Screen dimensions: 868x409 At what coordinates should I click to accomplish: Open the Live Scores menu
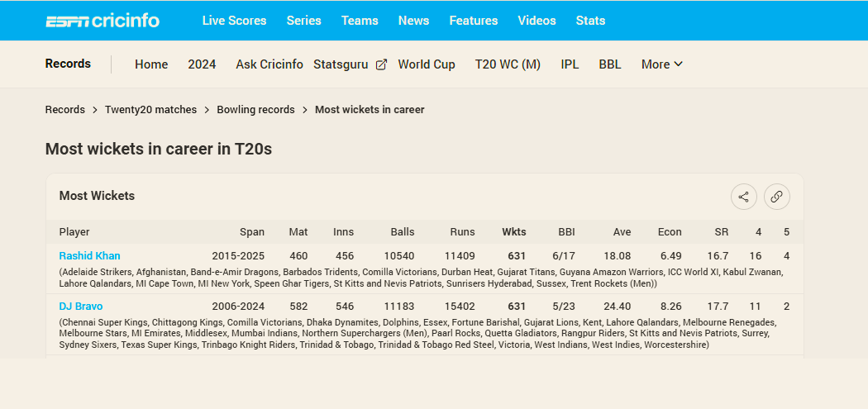(x=234, y=21)
